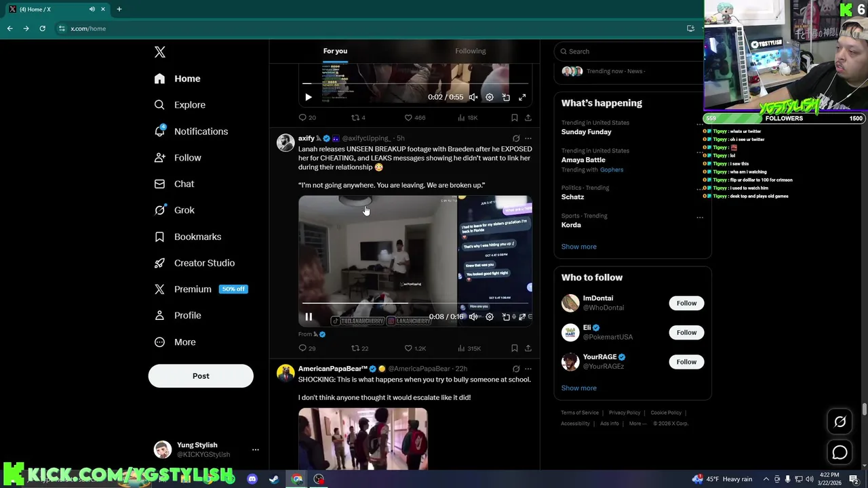Open a new browser tab
The width and height of the screenshot is (868, 488).
coord(119,9)
